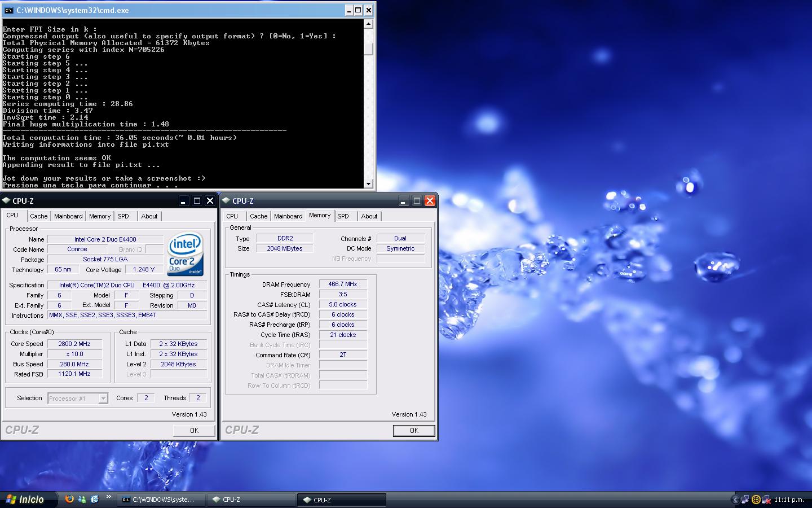
Task: Click the 2048 MBytes memory size field
Action: [x=285, y=248]
